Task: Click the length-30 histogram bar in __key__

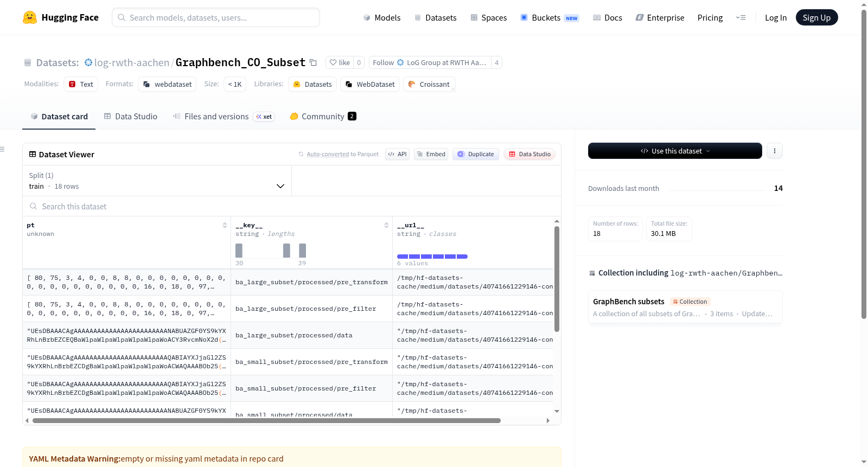Action: [x=239, y=251]
